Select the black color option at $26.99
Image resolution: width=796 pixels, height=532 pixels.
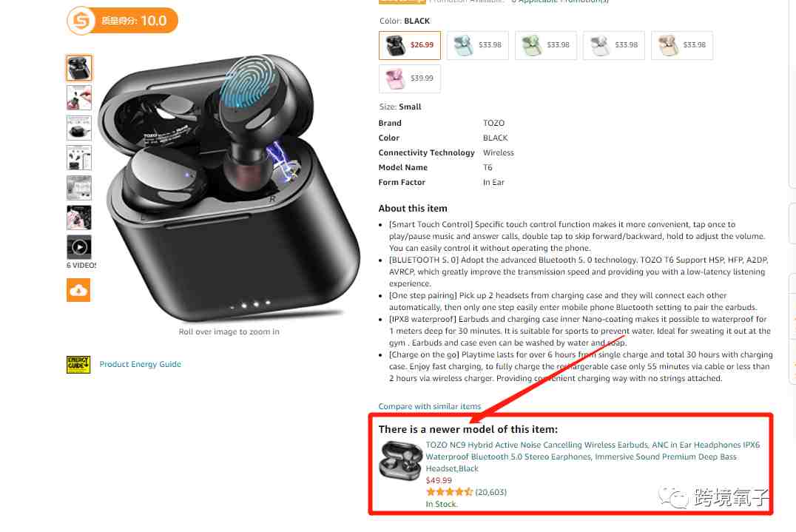(410, 45)
